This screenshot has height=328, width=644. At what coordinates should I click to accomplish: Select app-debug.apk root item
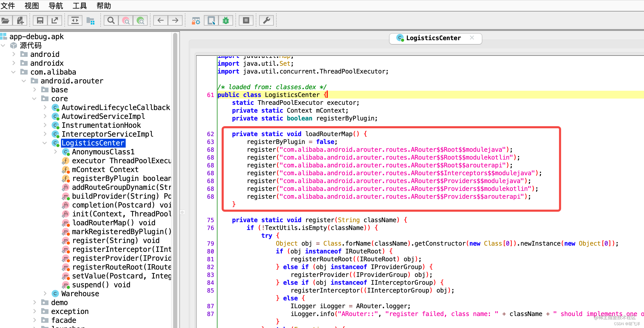coord(37,37)
